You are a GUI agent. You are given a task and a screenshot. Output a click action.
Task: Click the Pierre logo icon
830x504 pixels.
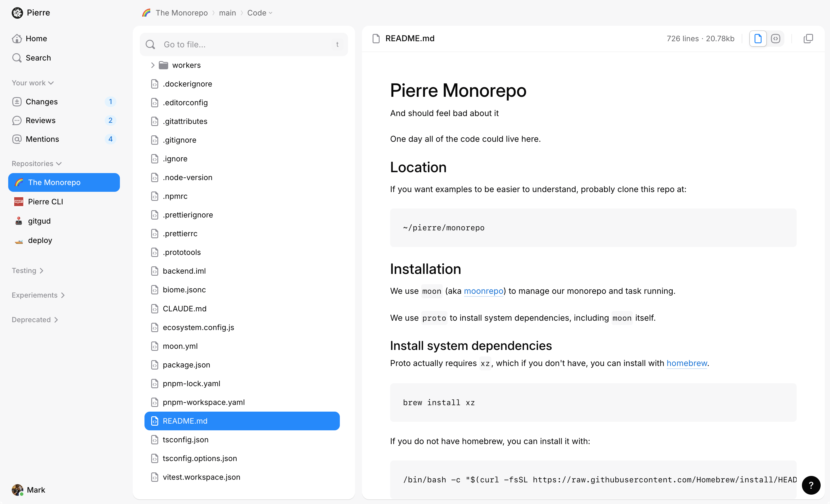[x=17, y=13]
